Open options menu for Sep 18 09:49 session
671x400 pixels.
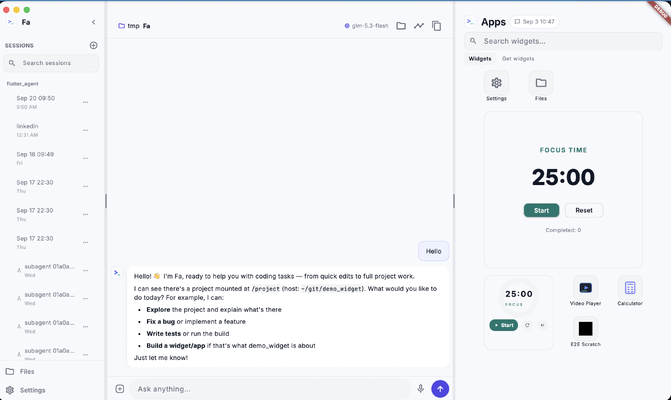[x=86, y=158]
